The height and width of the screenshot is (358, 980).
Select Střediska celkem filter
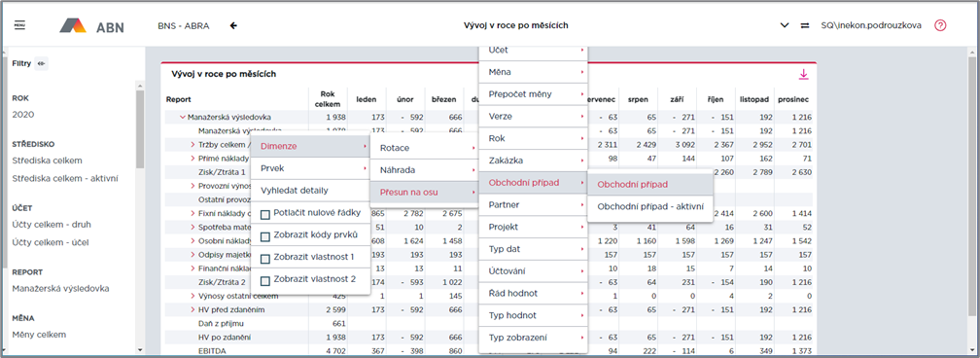click(x=47, y=161)
